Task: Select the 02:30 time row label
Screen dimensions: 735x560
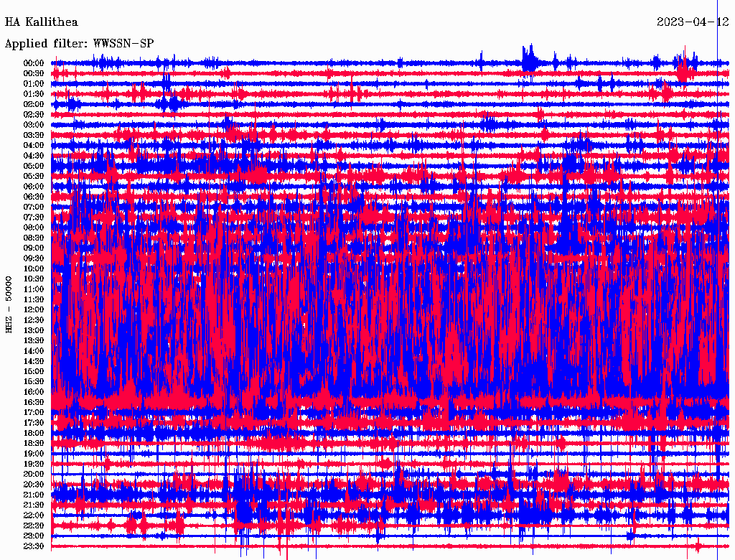Action: (x=34, y=114)
